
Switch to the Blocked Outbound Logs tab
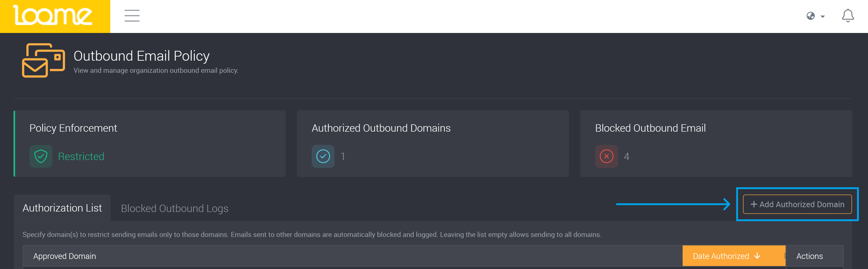tap(175, 208)
